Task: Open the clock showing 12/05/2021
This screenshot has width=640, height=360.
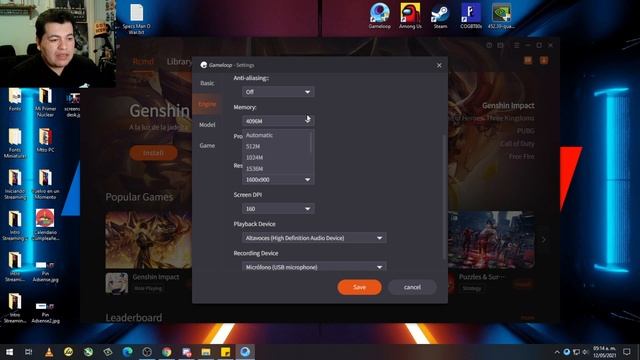Action: [604, 352]
